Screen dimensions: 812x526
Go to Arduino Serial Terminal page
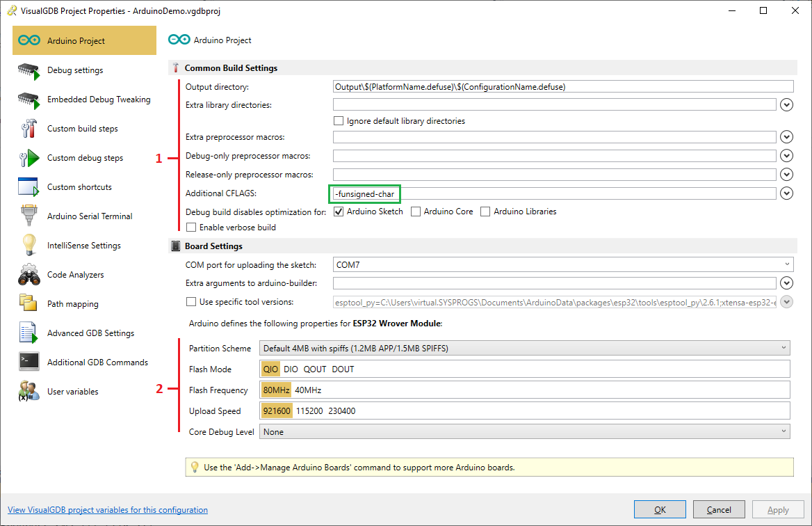click(x=90, y=216)
